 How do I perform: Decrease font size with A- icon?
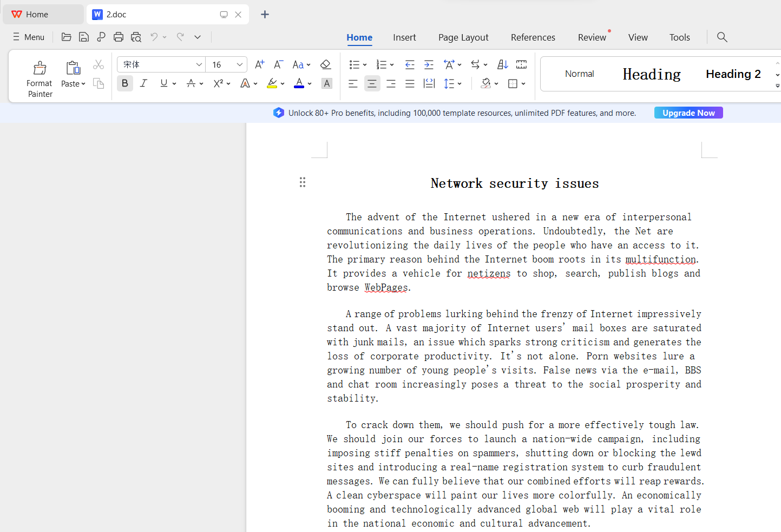tap(279, 64)
